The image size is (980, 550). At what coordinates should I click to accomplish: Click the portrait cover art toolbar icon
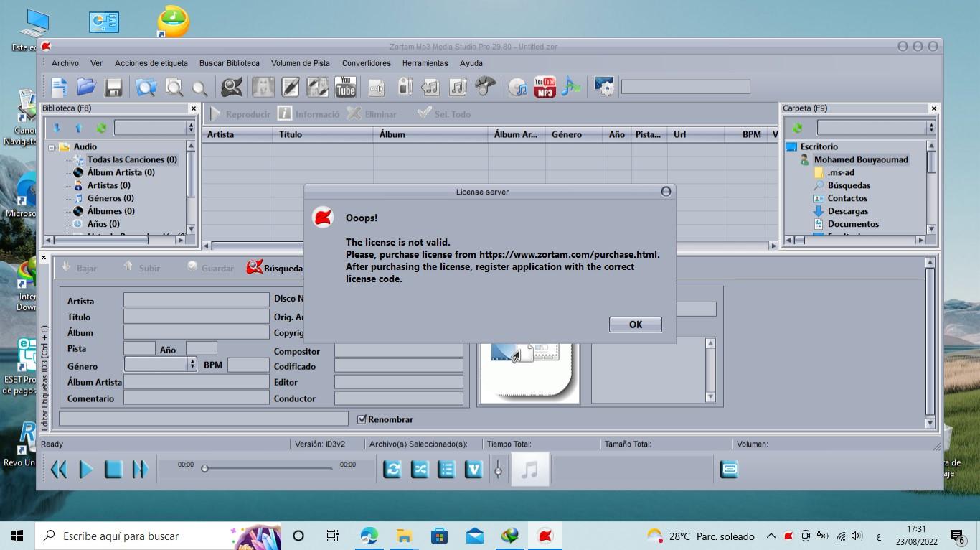pyautogui.click(x=263, y=88)
